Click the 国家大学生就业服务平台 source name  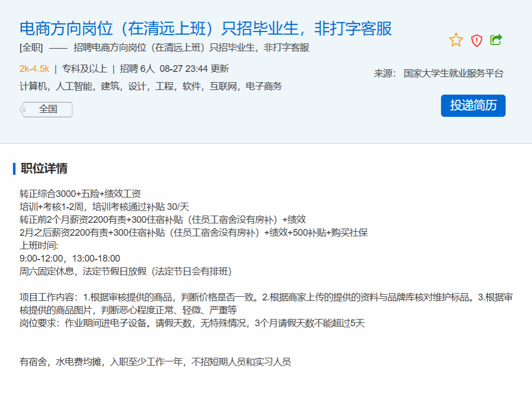point(453,73)
